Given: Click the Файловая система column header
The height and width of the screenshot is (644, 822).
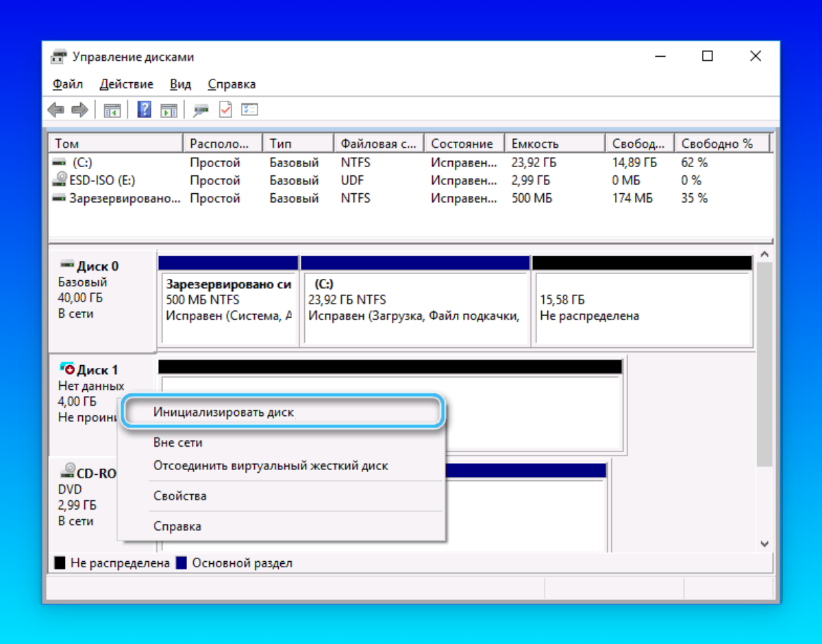Looking at the screenshot, I should coord(378,144).
